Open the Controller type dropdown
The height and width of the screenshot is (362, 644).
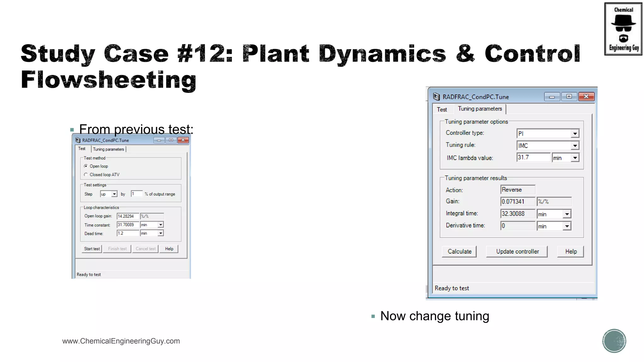tap(575, 134)
